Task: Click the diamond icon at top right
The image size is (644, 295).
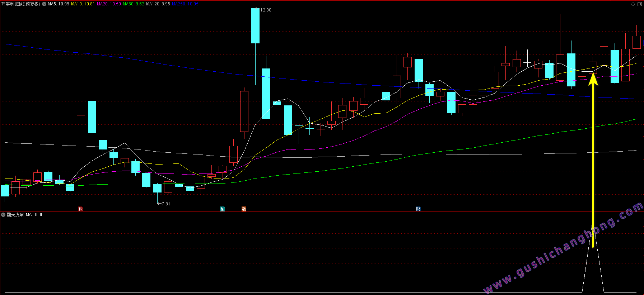Action: pyautogui.click(x=633, y=4)
